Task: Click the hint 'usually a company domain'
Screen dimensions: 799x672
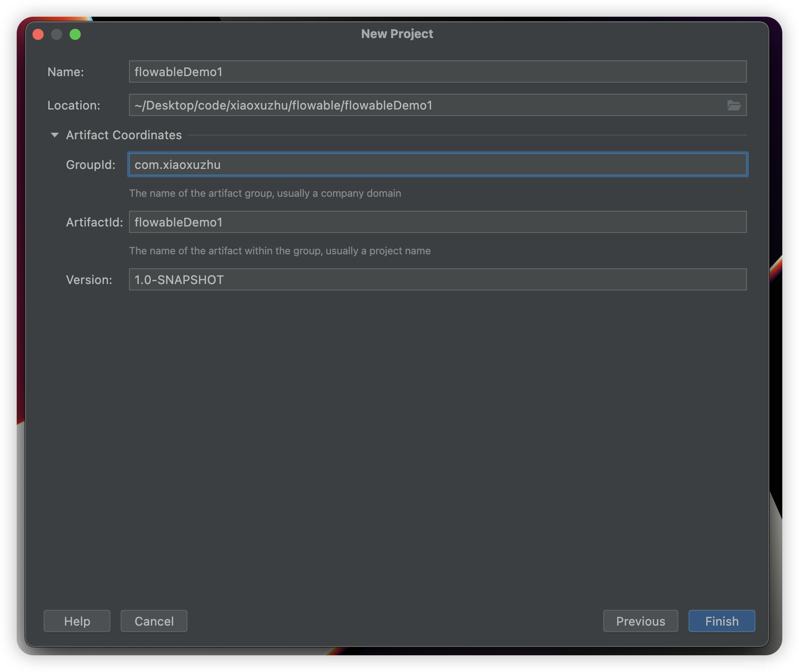Action: 339,193
